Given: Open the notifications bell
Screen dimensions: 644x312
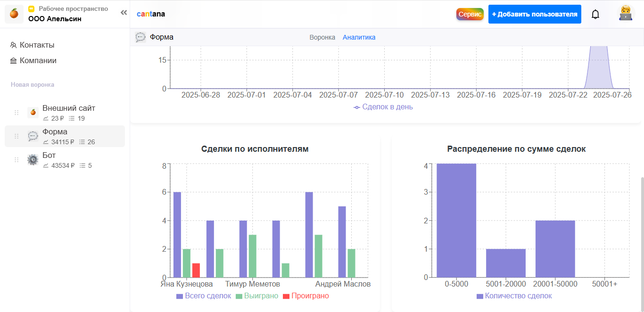Looking at the screenshot, I should [595, 14].
